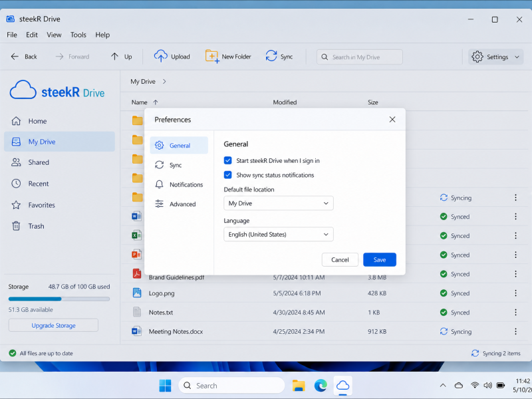Image resolution: width=532 pixels, height=399 pixels.
Task: Switch to the General preferences tab
Action: point(179,145)
